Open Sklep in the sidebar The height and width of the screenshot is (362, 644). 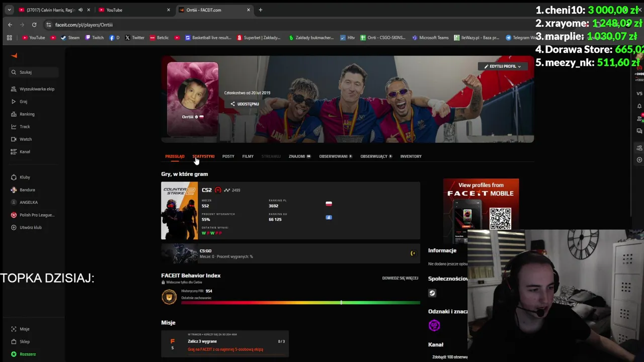coord(20,342)
